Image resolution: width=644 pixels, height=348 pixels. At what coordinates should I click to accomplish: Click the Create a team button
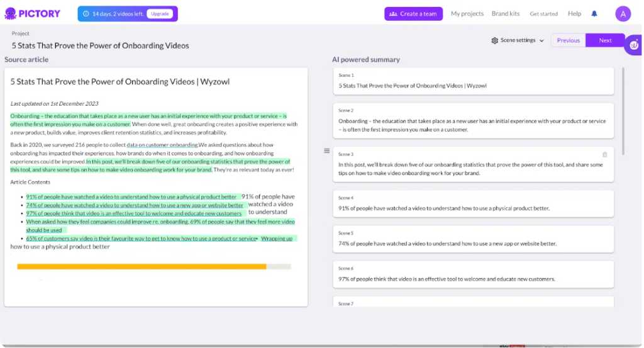pyautogui.click(x=413, y=14)
